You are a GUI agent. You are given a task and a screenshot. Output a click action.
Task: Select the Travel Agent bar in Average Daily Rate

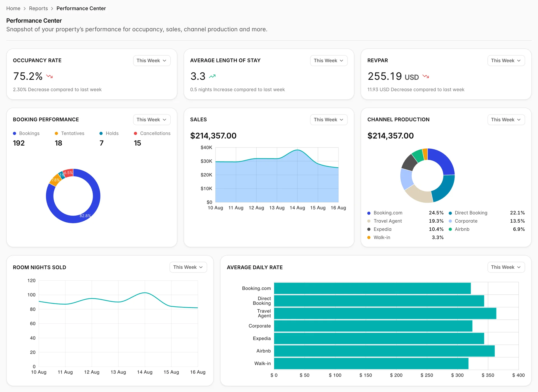point(385,314)
